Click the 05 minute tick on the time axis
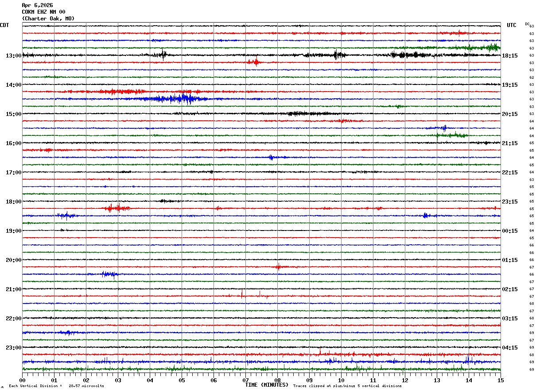Screen dimensions: 536x392 pyautogui.click(x=182, y=380)
